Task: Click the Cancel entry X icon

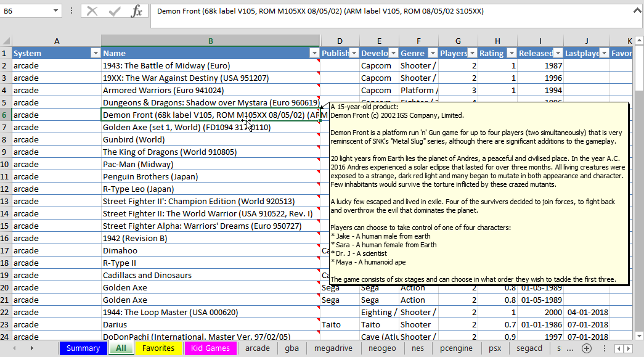Action: pyautogui.click(x=92, y=11)
